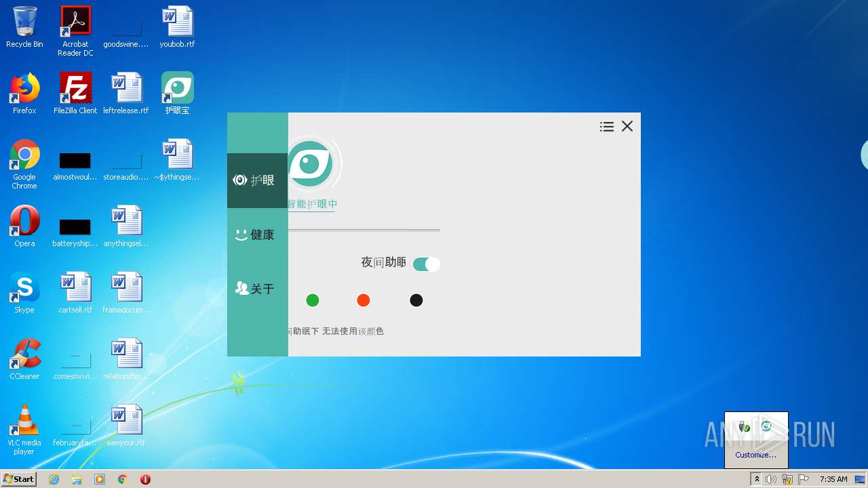868x488 pixels.
Task: Click the 智能护眼中 status link
Action: [312, 204]
